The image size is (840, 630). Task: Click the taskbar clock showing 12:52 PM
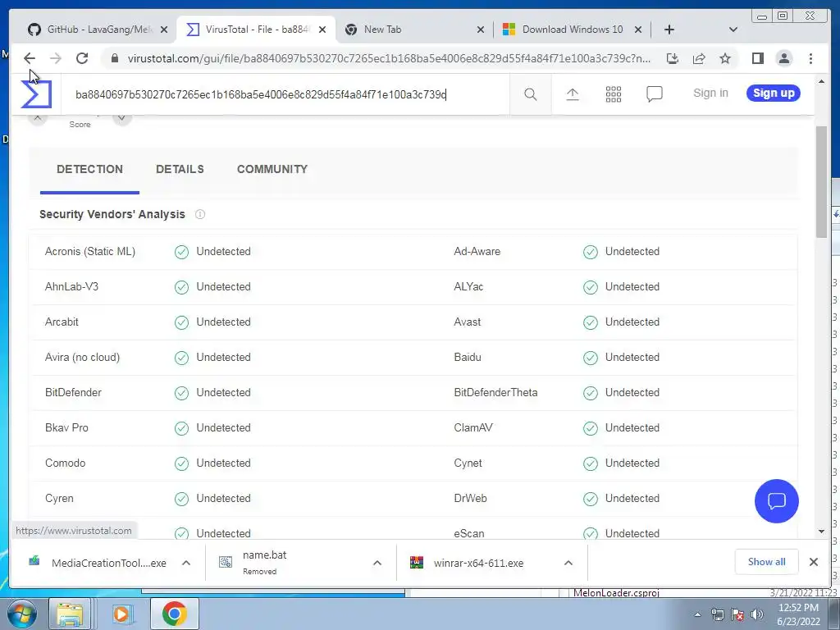(798, 614)
